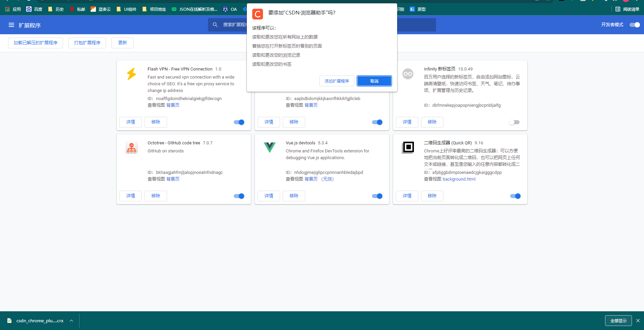Click 移除 for aapbdbdomjkkjkaonfhkkikfgjllcleb extension
The image size is (644, 330).
[294, 122]
